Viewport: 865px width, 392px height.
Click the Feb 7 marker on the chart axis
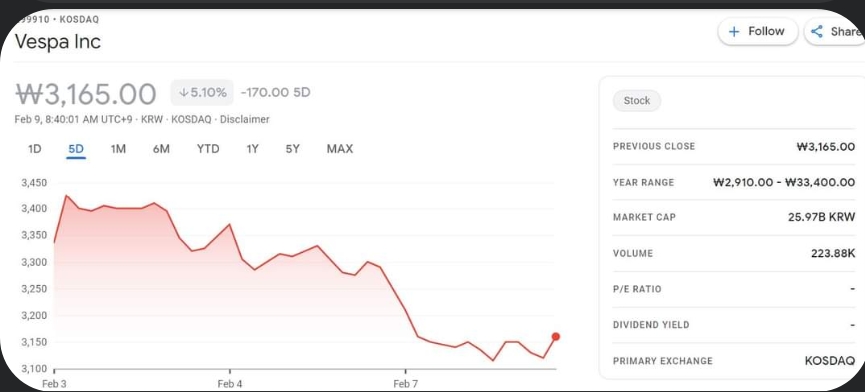pos(405,384)
